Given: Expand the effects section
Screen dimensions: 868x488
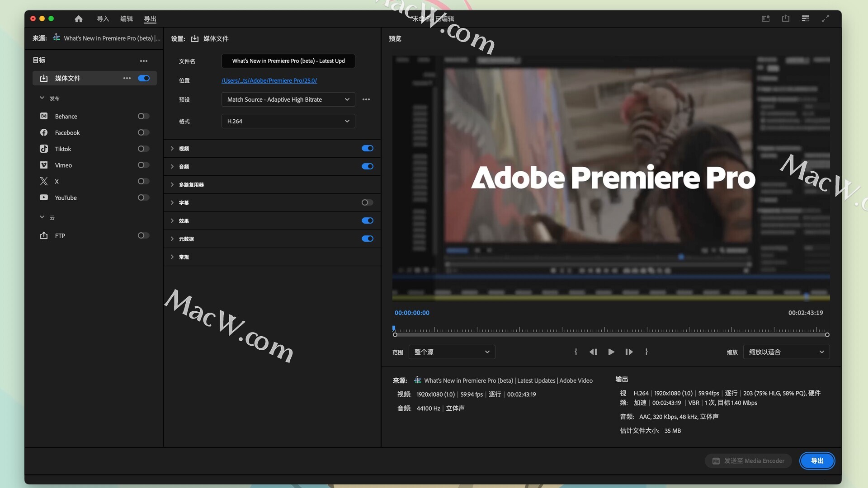Looking at the screenshot, I should point(172,221).
